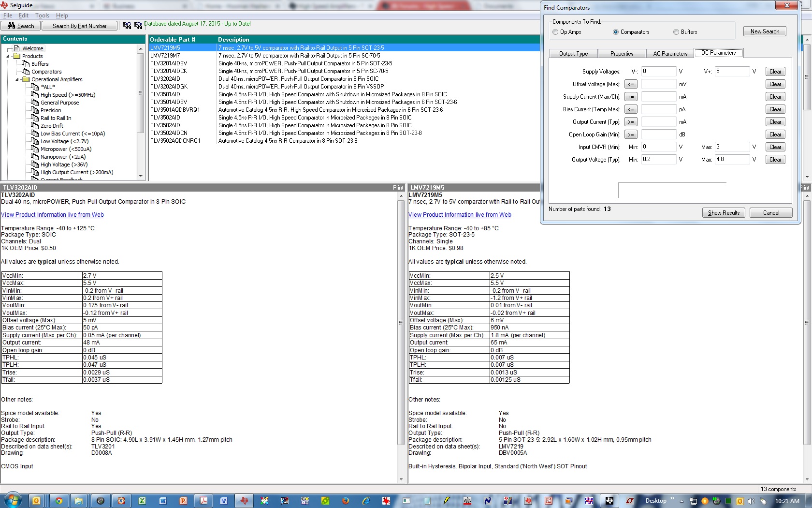Screen dimensions: 812x508
Task: Expand the Desktop toolbar chevron in taskbar
Action: (672, 498)
